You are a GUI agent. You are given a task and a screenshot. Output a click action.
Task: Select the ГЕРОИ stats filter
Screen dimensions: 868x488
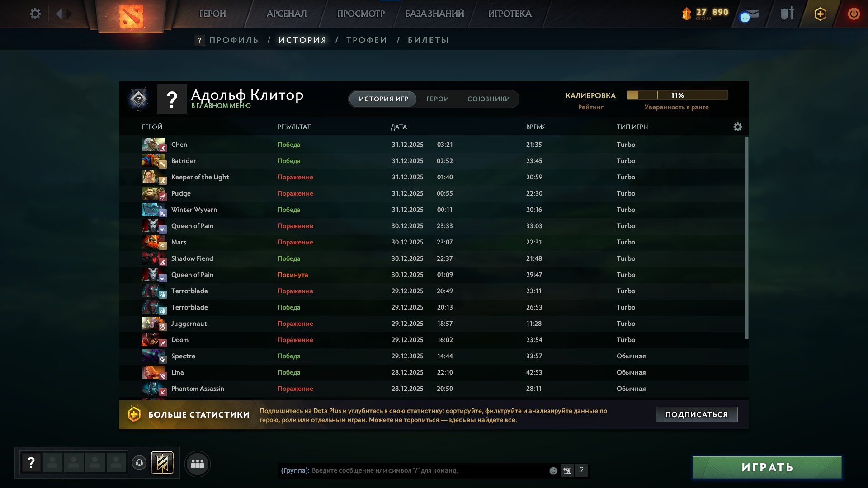[x=437, y=99]
